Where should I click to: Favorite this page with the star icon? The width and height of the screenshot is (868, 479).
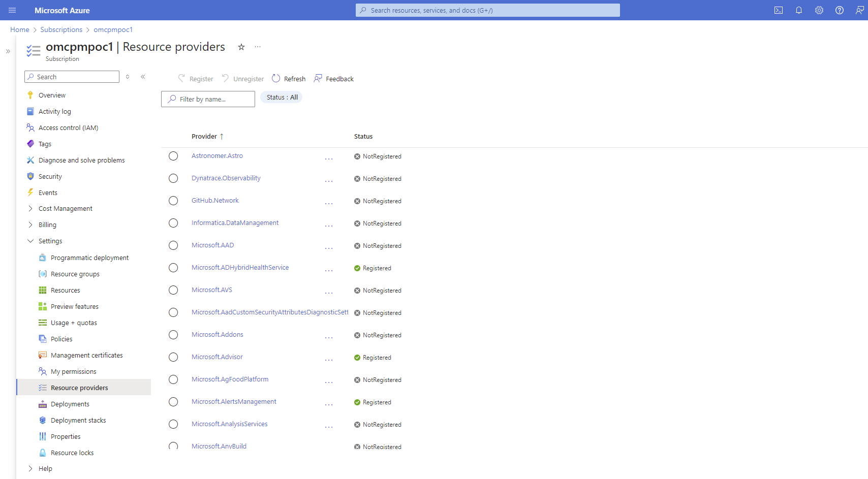241,47
